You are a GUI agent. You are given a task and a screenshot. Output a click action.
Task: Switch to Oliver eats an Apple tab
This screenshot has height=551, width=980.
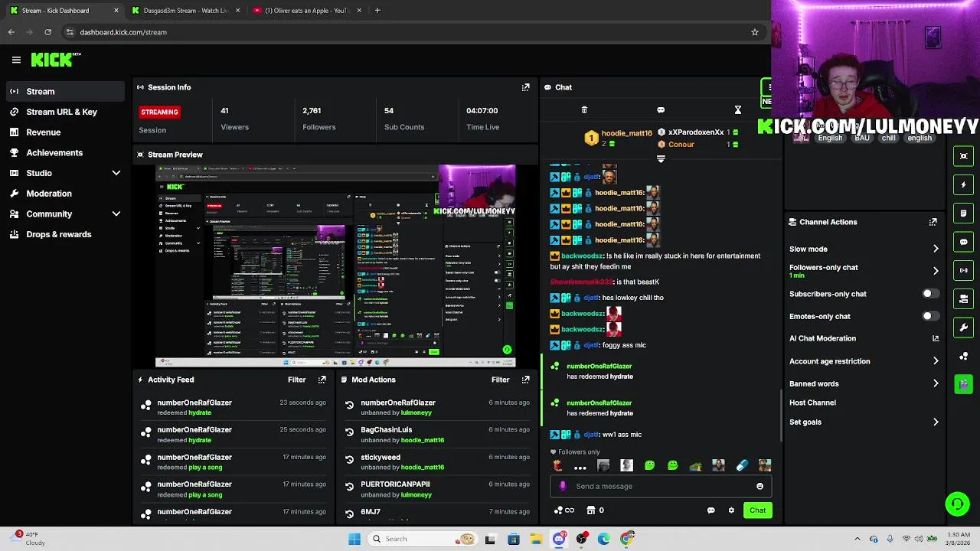[x=306, y=11]
